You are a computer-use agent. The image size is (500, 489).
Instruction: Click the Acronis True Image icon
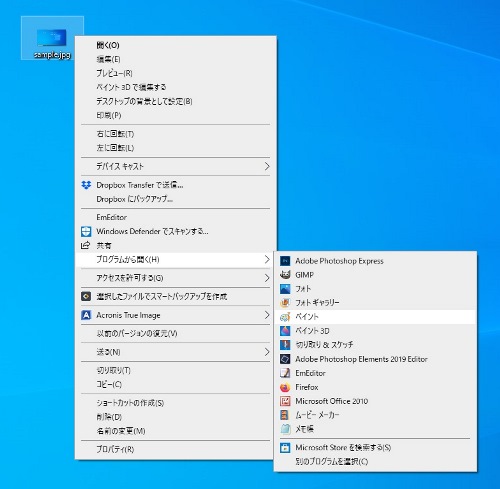coord(86,315)
